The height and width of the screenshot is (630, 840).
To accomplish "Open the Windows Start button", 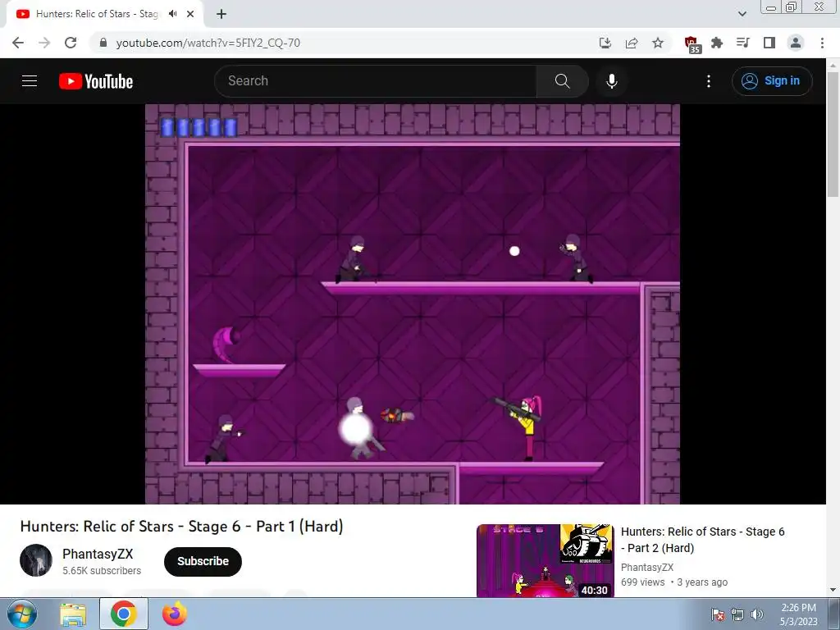I will point(21,614).
